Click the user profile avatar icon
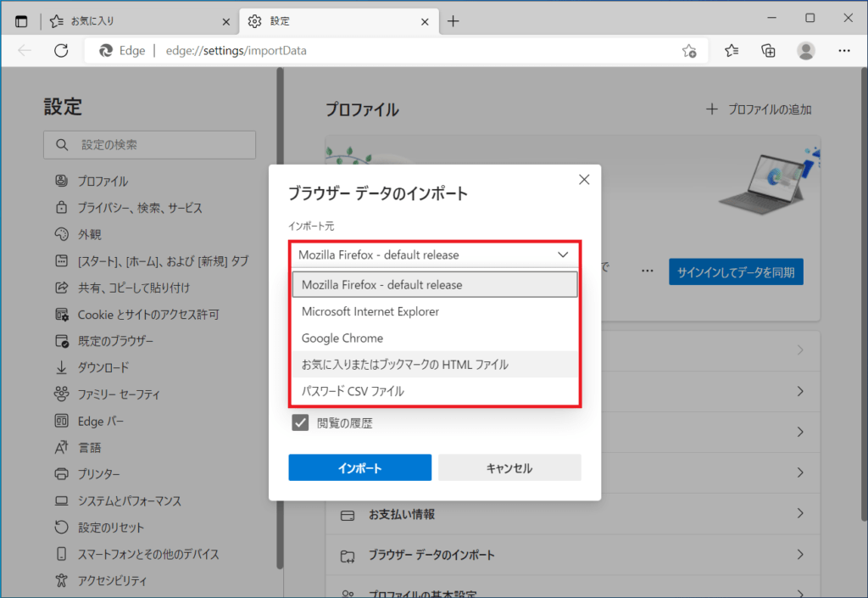The width and height of the screenshot is (868, 598). click(x=806, y=51)
